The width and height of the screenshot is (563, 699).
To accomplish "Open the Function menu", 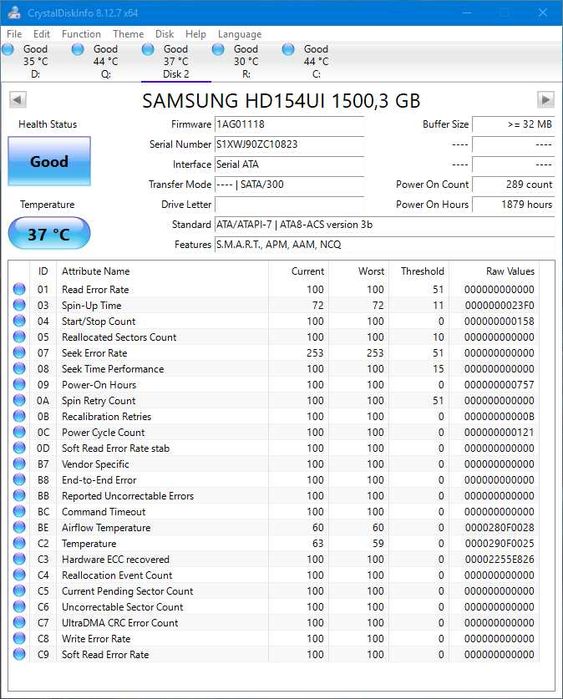I will (x=81, y=34).
